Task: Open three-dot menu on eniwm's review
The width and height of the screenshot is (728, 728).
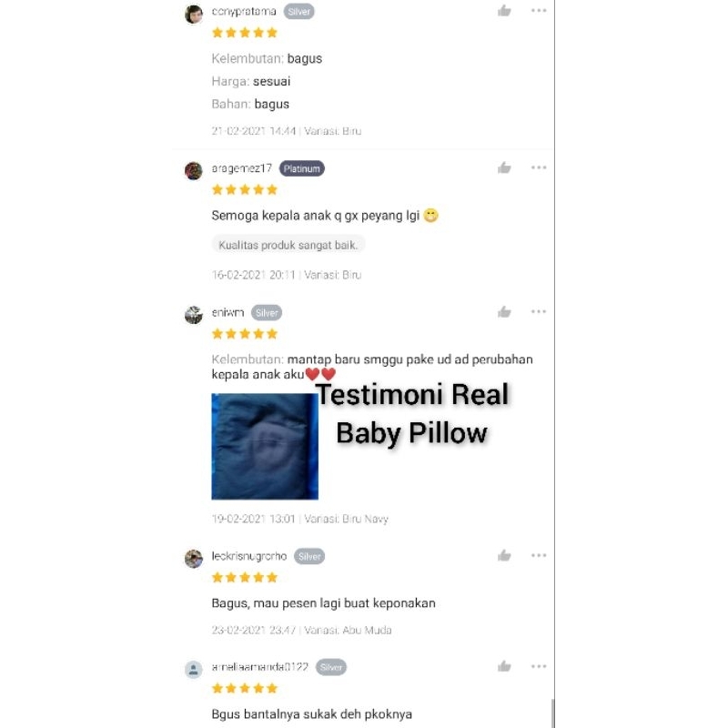Action: [539, 311]
